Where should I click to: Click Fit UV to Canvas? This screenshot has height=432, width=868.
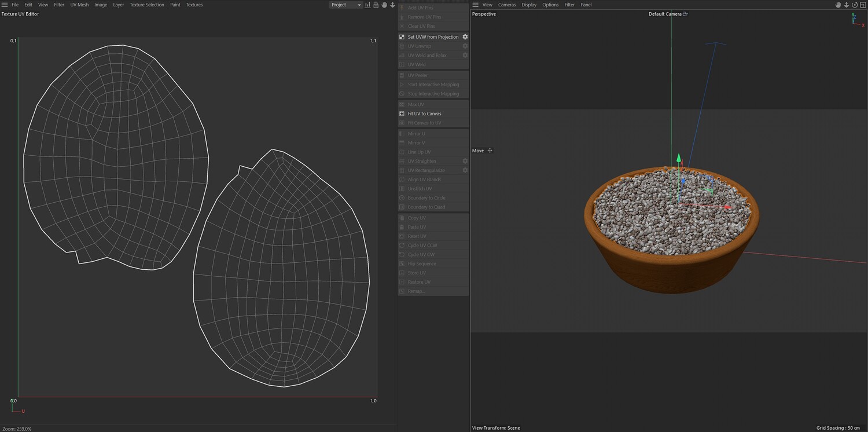(424, 114)
